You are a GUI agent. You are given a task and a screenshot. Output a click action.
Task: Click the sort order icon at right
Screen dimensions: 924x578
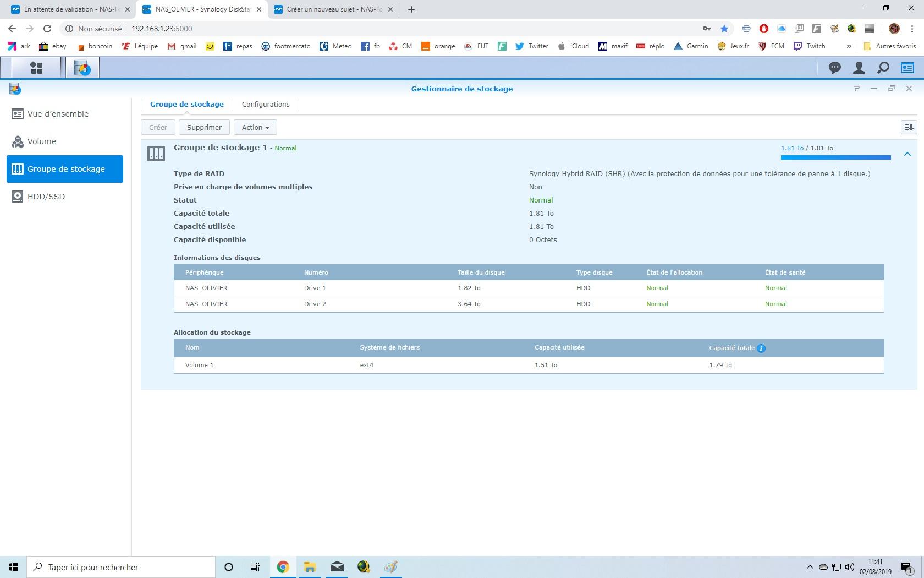point(909,127)
